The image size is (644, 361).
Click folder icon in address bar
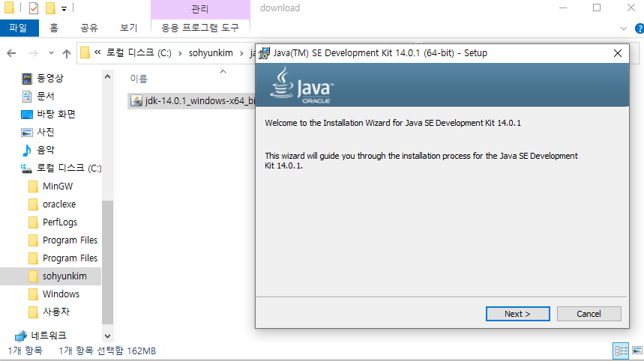click(x=85, y=53)
